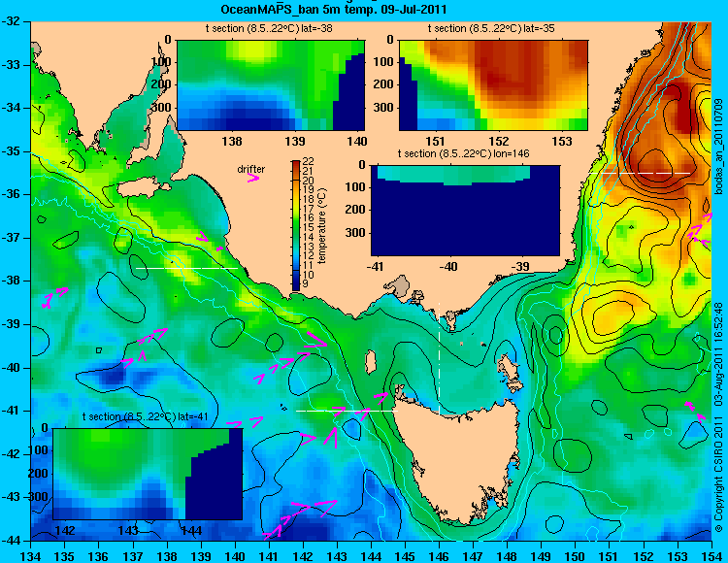This screenshot has width=728, height=563.
Task: Click the 't section (8.5..22°C) lat=-35' heading
Action: [491, 28]
